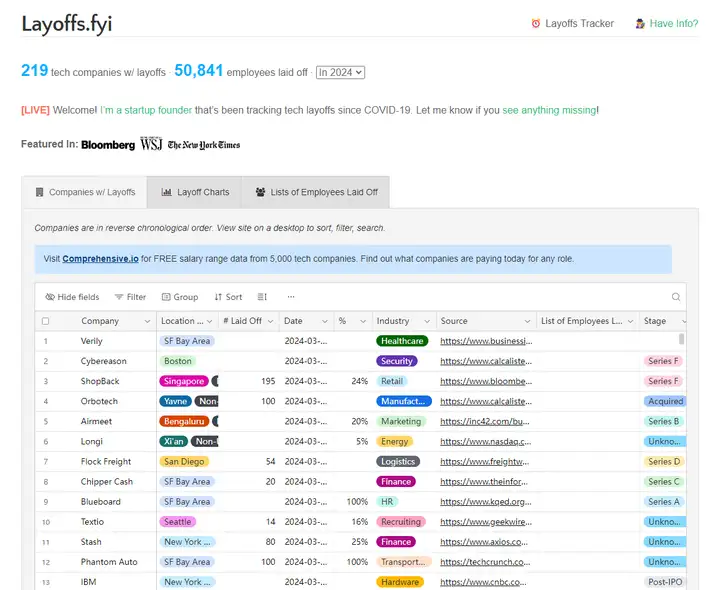Follow the see anything missing link
The width and height of the screenshot is (720, 590).
(x=549, y=110)
